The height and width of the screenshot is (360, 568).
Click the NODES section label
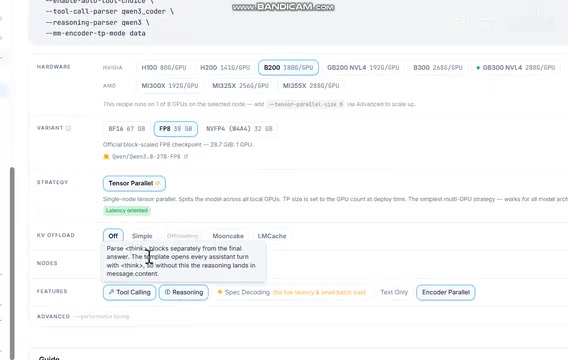pos(47,263)
